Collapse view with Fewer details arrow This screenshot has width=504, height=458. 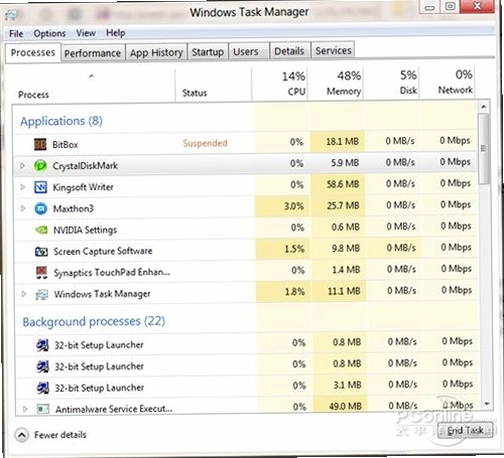(x=22, y=435)
